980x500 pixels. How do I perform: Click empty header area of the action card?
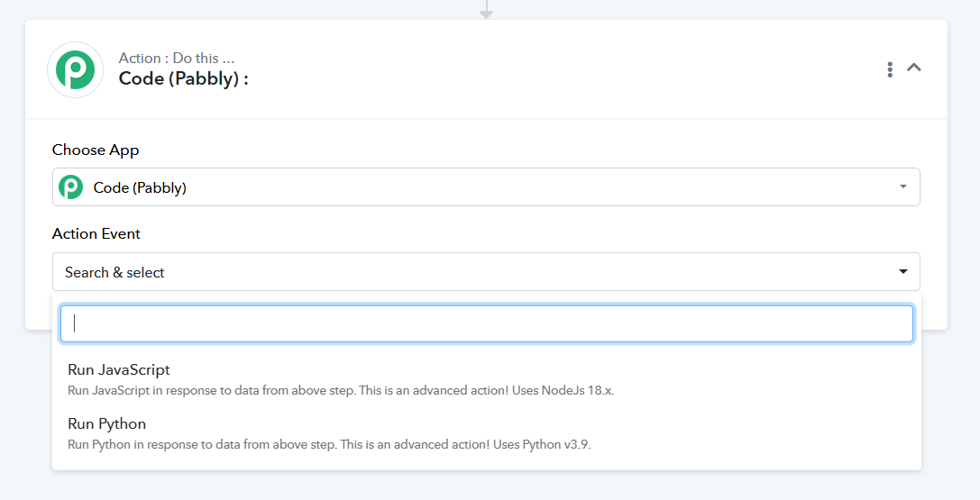pos(563,69)
